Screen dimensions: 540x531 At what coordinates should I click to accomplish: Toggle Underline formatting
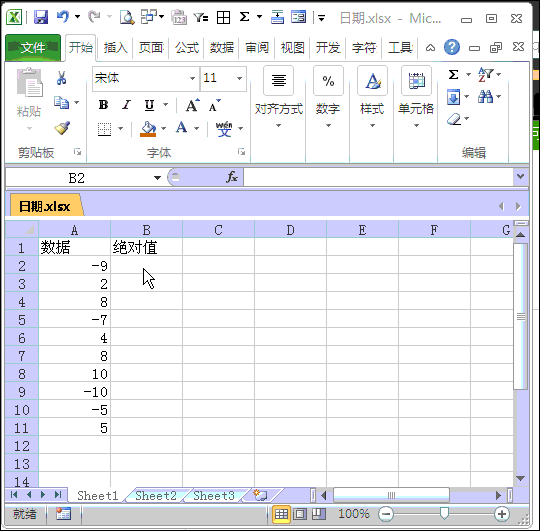click(149, 105)
